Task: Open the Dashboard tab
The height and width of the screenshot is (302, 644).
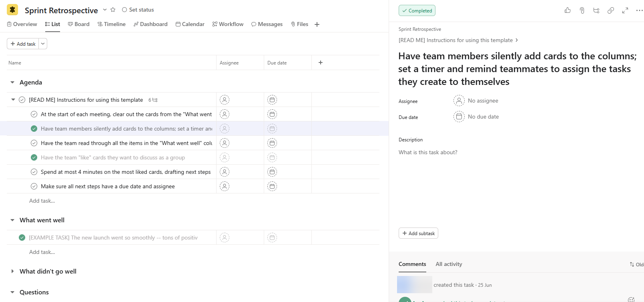Action: 150,24
